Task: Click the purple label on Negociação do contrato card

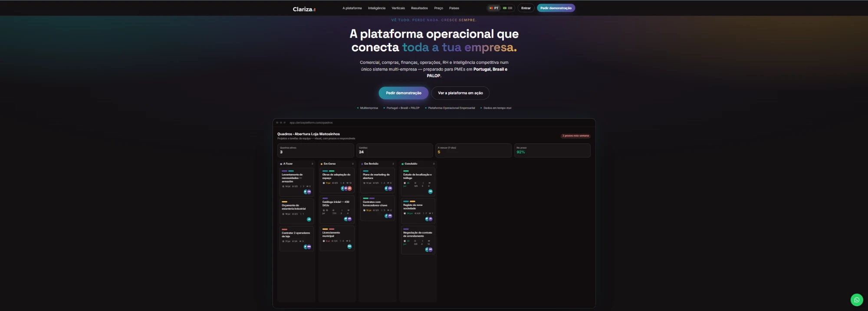Action: click(406, 229)
